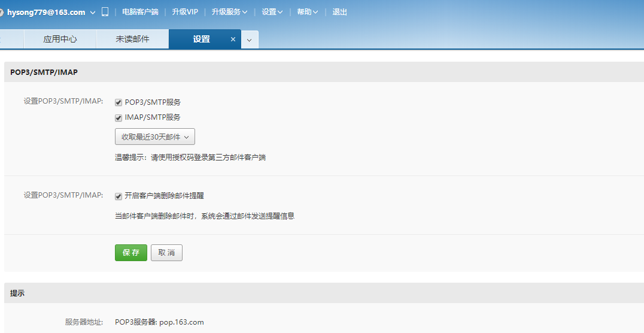
Task: Toggle 开启客户端删除邮件提醒 checkbox
Action: [x=119, y=196]
